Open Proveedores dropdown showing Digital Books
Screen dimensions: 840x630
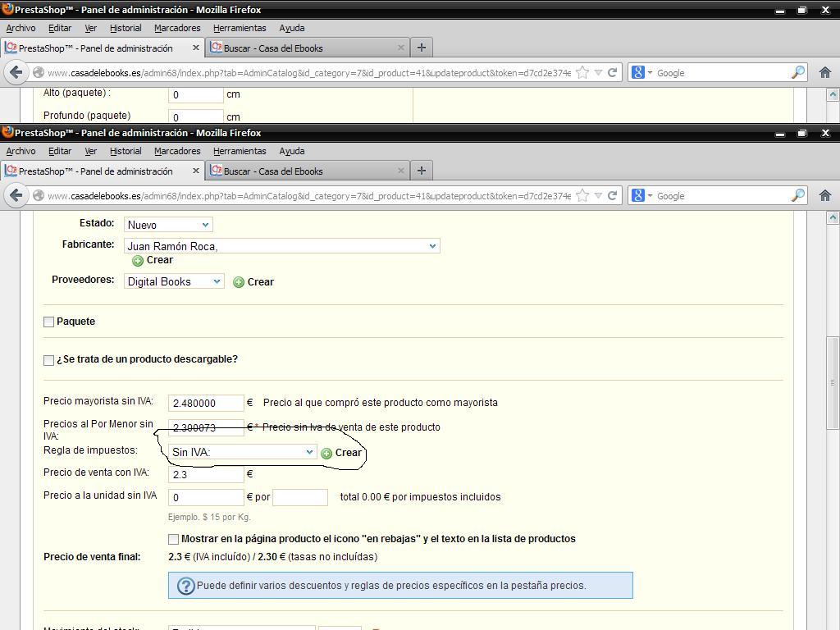tap(174, 281)
